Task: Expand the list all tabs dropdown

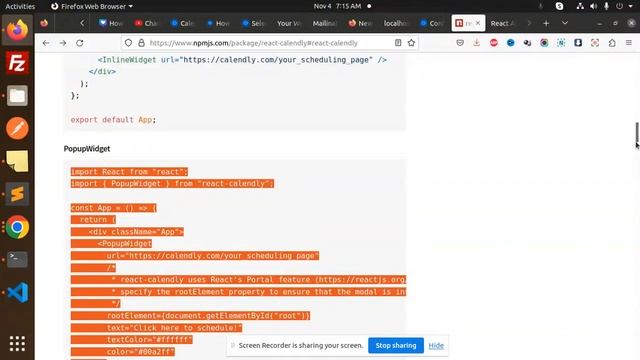Action: (x=565, y=23)
